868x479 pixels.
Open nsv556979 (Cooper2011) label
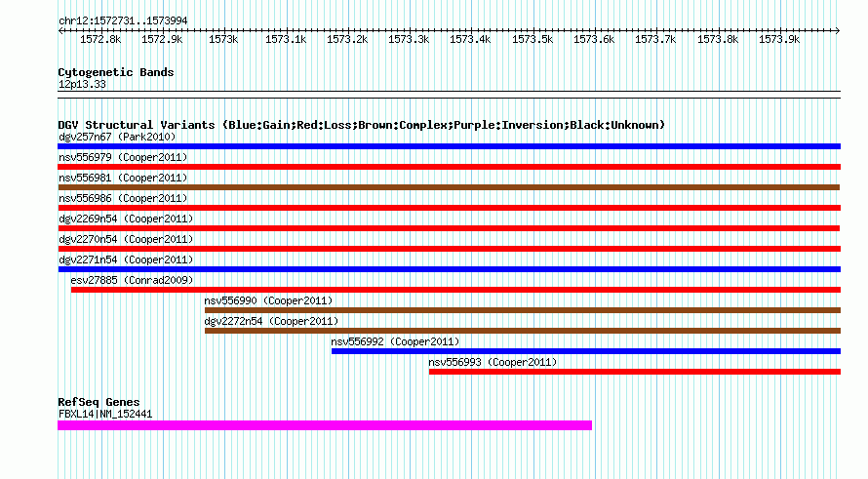click(123, 157)
